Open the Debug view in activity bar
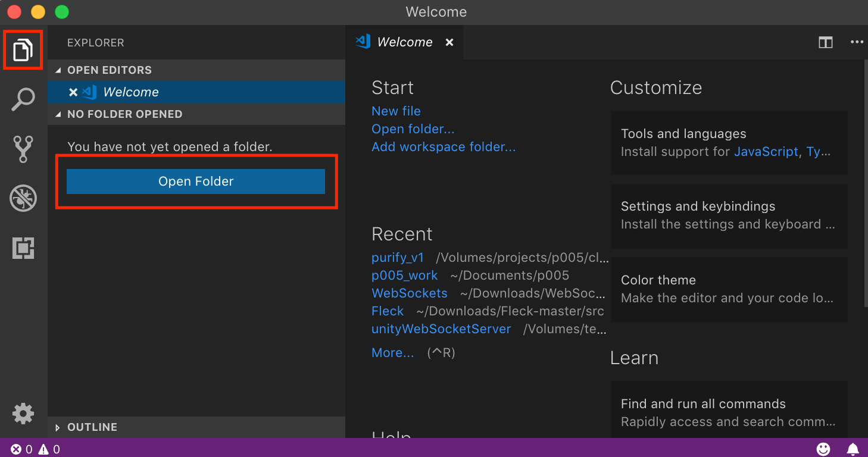 (23, 198)
